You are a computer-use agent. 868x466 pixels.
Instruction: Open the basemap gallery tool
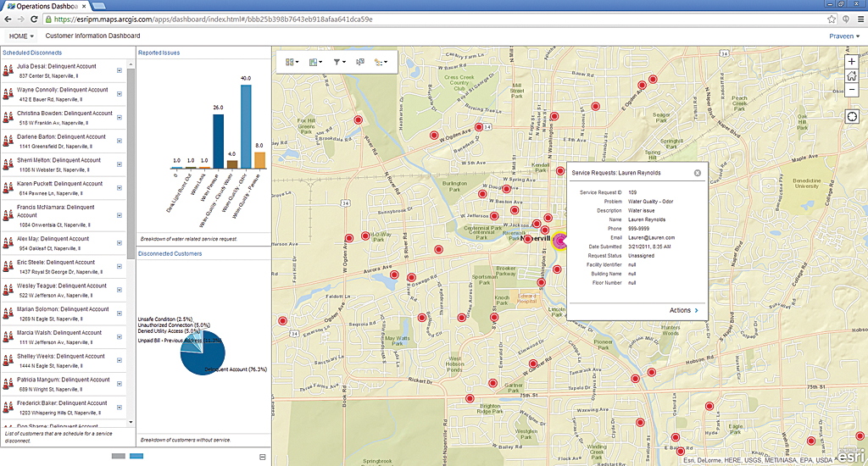(x=315, y=62)
